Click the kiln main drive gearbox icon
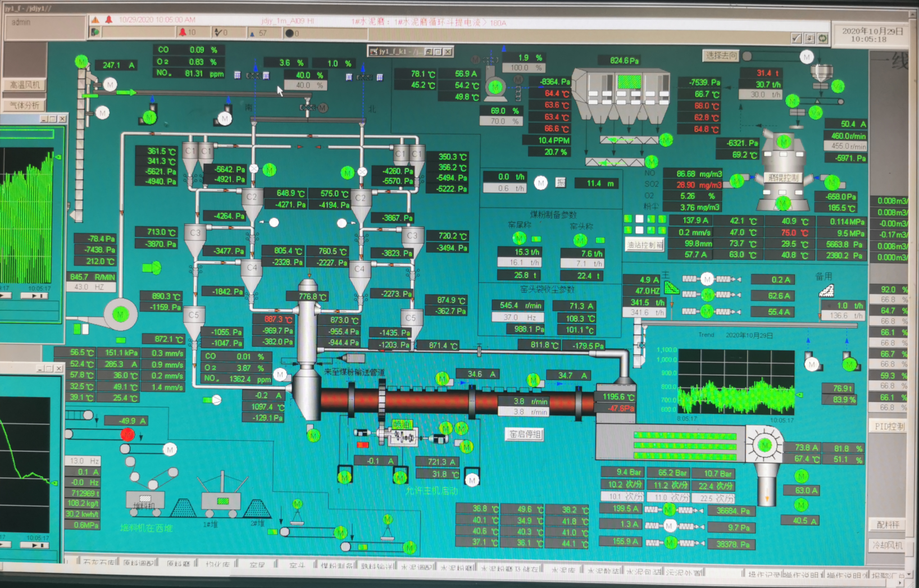Viewport: 919px width, 588px height. click(x=401, y=437)
